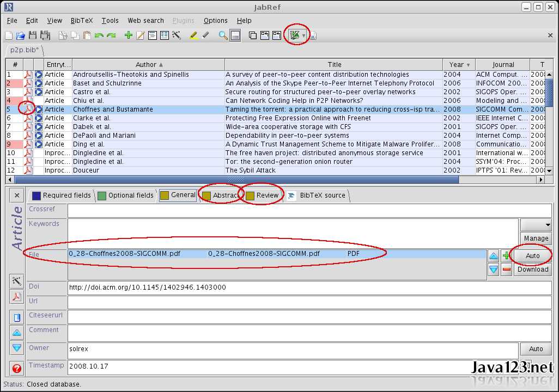Toggle the entry preview panel button

235,35
